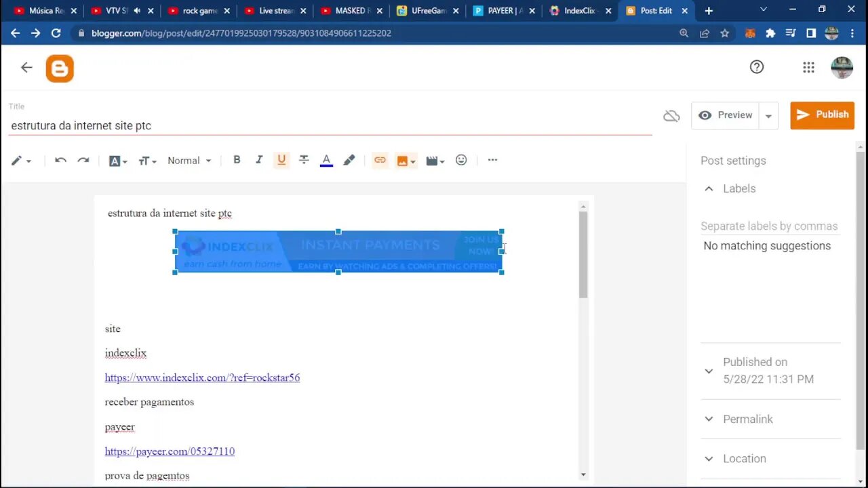Viewport: 868px width, 488px height.
Task: Click the address bar URL
Action: tap(241, 33)
